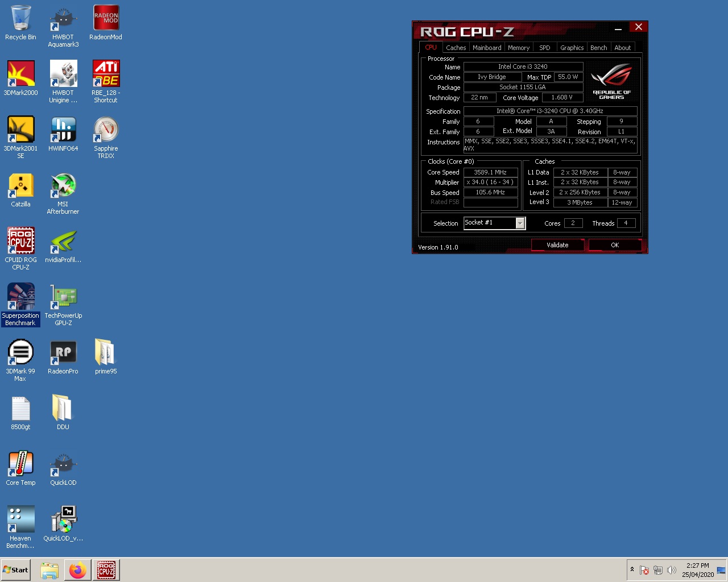
Task: Click the taskbar clock showing 2:27 PM
Action: coord(698,570)
